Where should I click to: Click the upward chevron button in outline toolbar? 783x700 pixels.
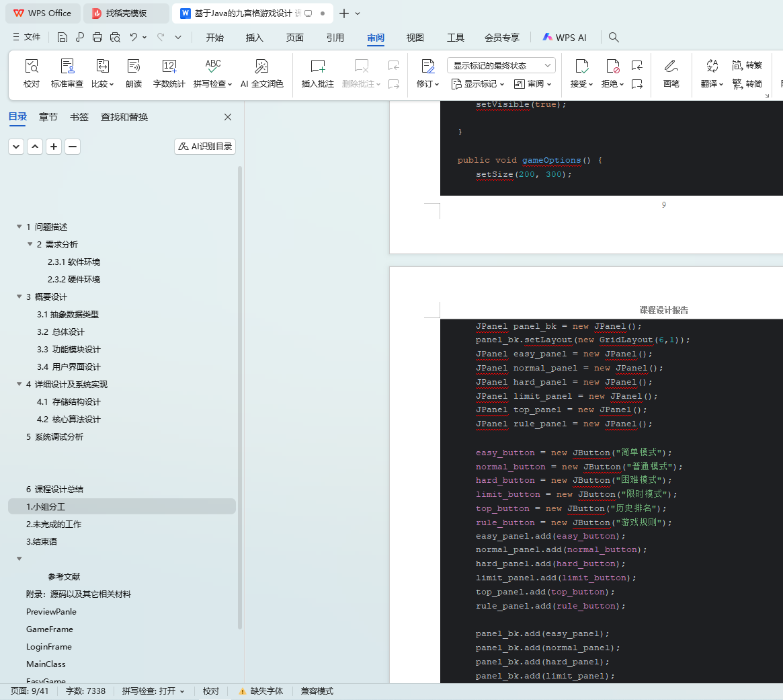(x=35, y=147)
